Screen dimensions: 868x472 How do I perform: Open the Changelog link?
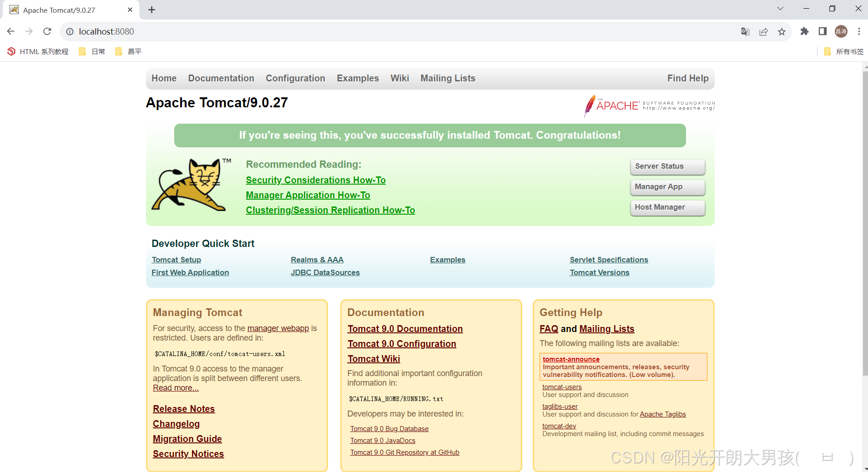pyautogui.click(x=176, y=424)
